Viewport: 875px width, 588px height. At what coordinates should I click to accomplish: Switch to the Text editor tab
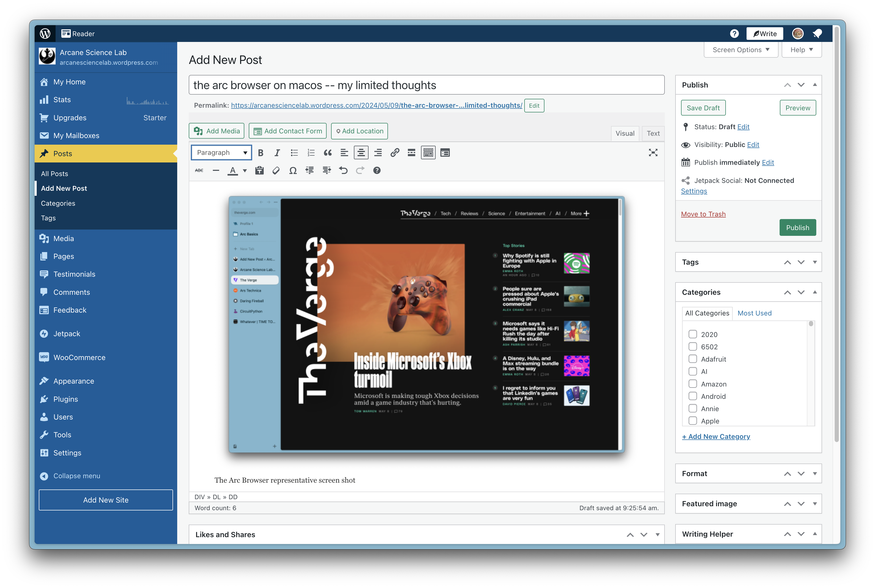(x=653, y=133)
